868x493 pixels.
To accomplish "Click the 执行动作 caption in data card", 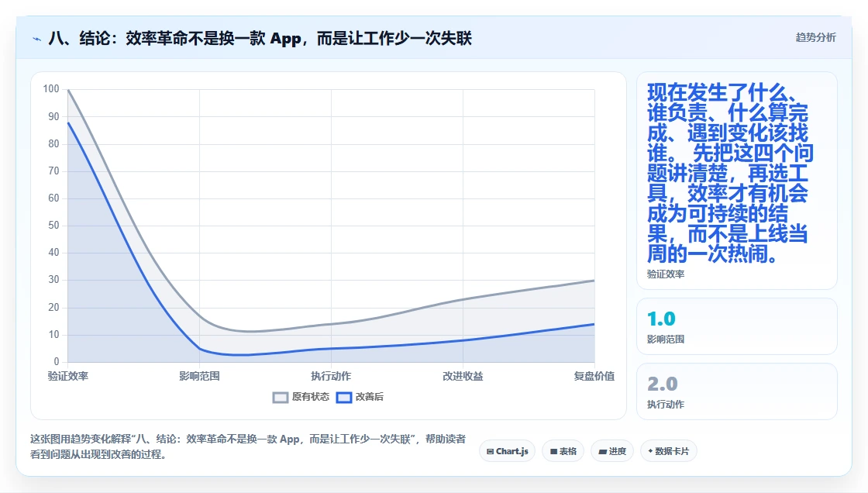I will [x=666, y=405].
